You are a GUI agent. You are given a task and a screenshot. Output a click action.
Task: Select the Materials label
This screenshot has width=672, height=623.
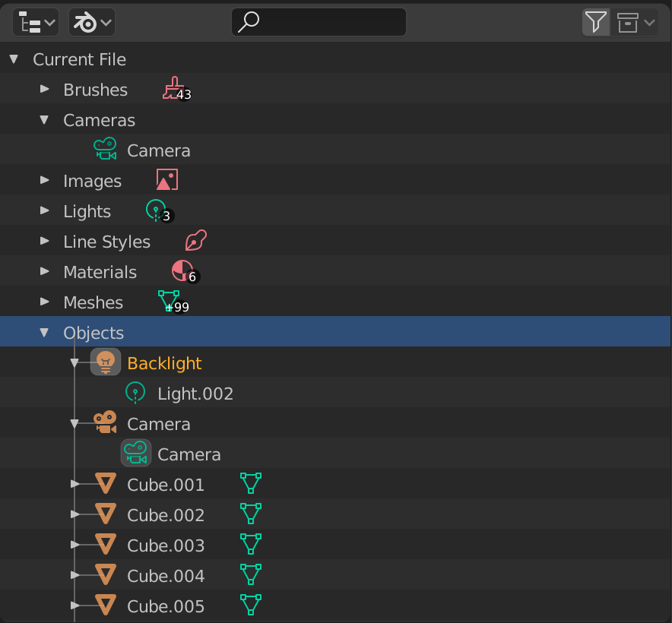(100, 273)
